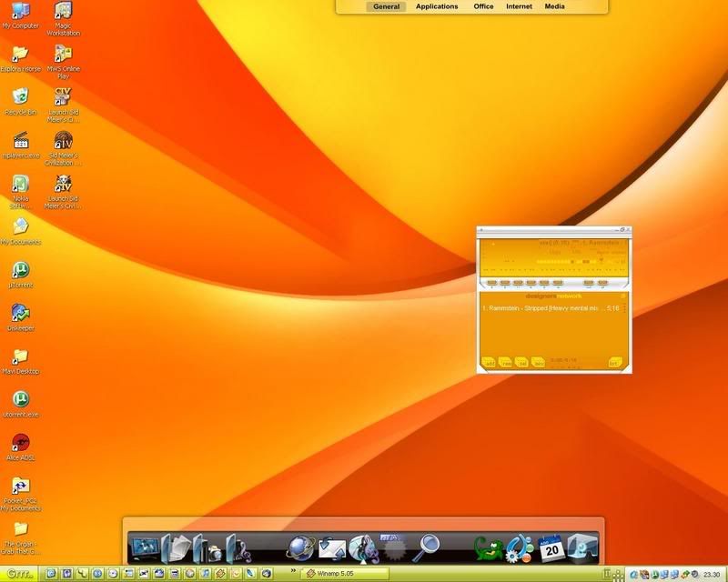The image size is (728, 582).
Task: Launch the green lizard dock icon
Action: (x=489, y=549)
